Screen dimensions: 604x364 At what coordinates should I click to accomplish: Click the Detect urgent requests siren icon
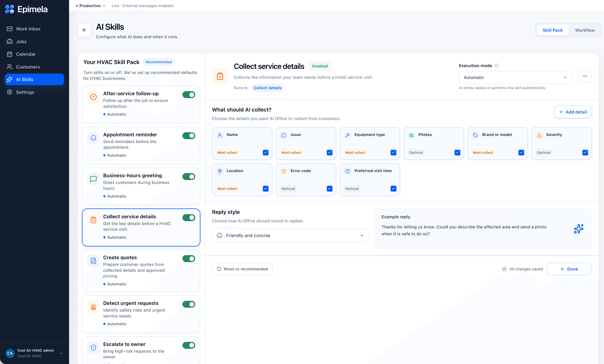pos(93,307)
